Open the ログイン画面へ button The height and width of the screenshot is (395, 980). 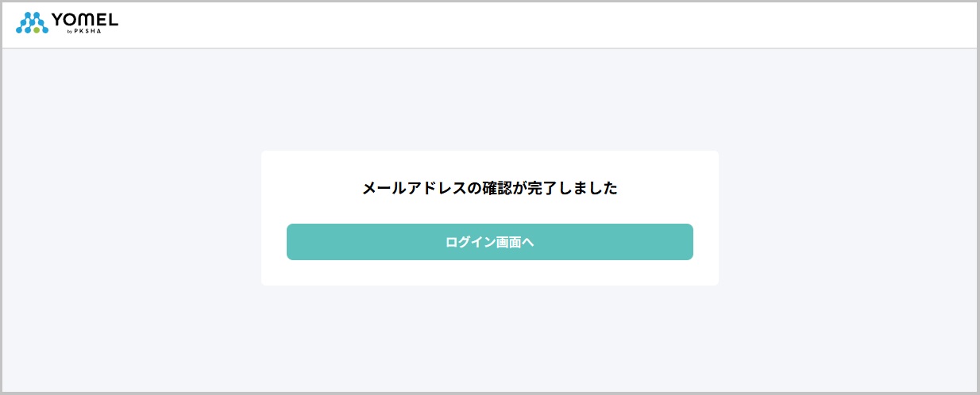(490, 242)
